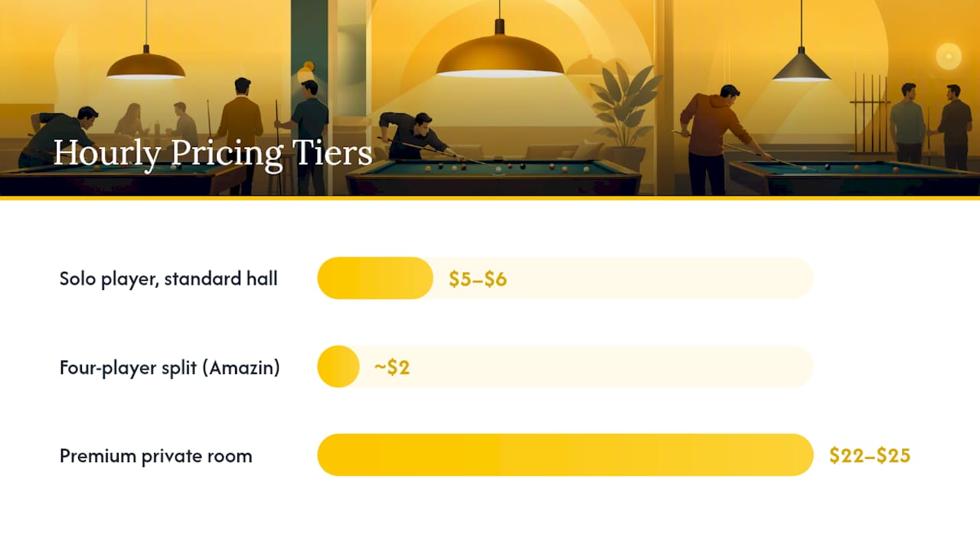The height and width of the screenshot is (551, 980).
Task: Click the filled yellow bar for Solo player
Action: click(375, 279)
